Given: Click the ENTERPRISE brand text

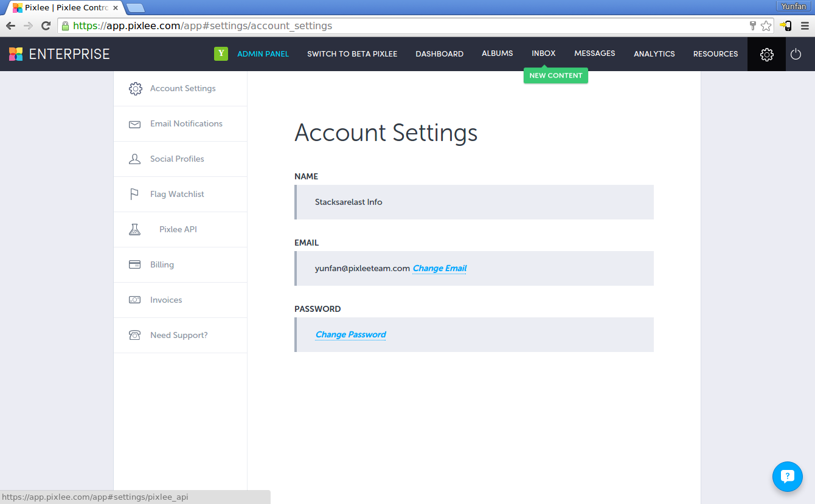Looking at the screenshot, I should pos(69,54).
